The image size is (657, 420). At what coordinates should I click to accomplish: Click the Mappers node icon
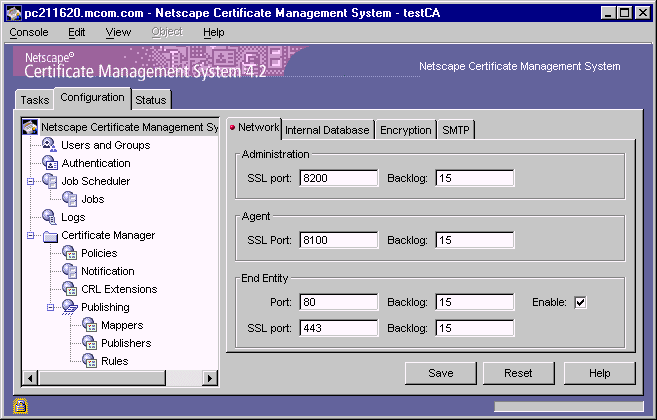(x=90, y=325)
